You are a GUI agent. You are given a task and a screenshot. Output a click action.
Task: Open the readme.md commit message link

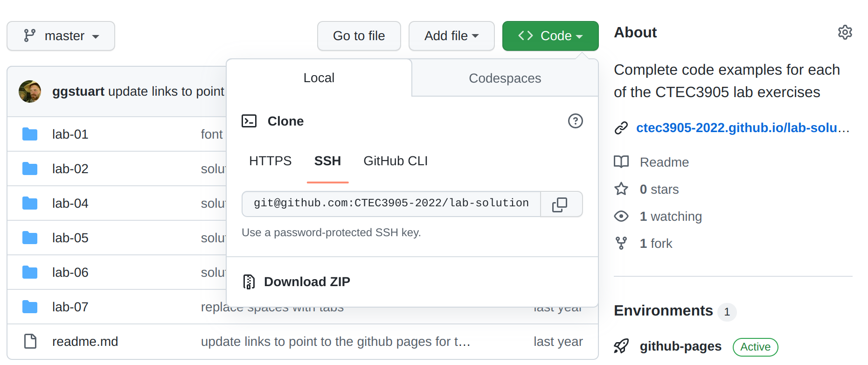(x=335, y=342)
